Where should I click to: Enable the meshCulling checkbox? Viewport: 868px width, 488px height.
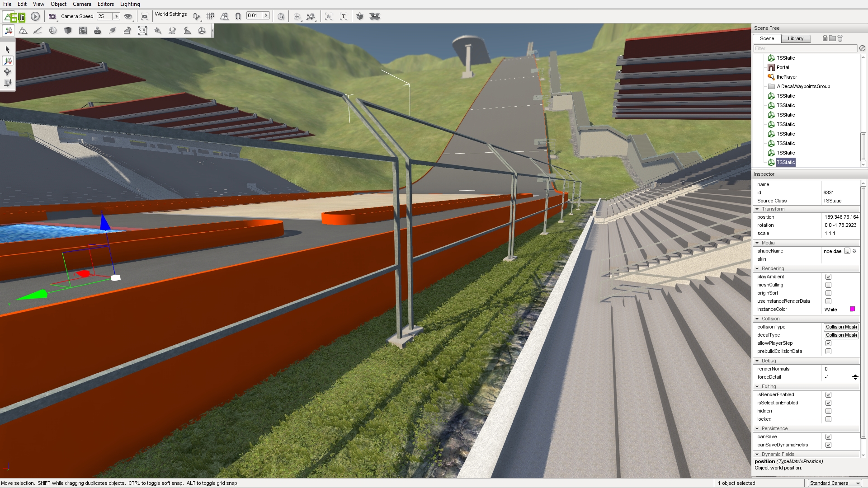click(828, 285)
